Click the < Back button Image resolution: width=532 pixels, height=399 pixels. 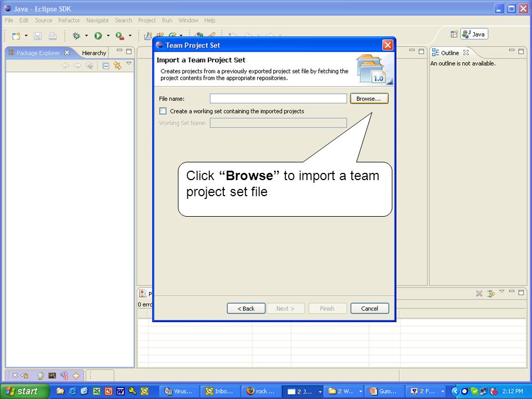(246, 309)
